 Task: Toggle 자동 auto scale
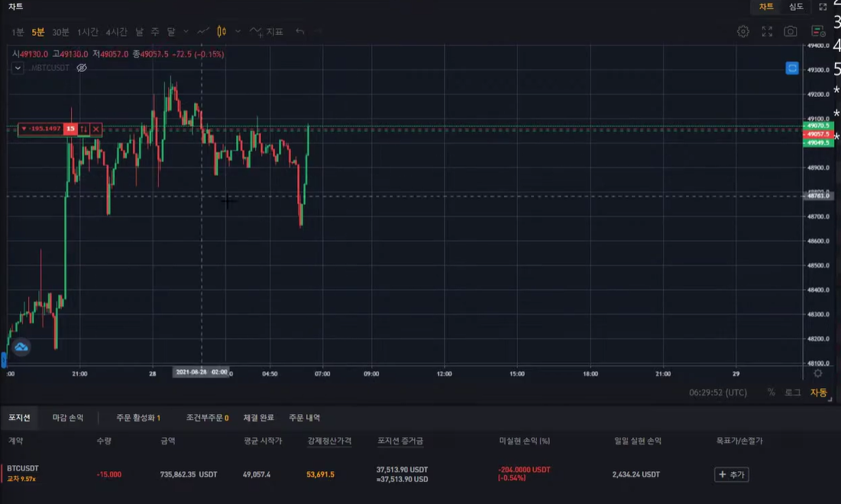(819, 393)
